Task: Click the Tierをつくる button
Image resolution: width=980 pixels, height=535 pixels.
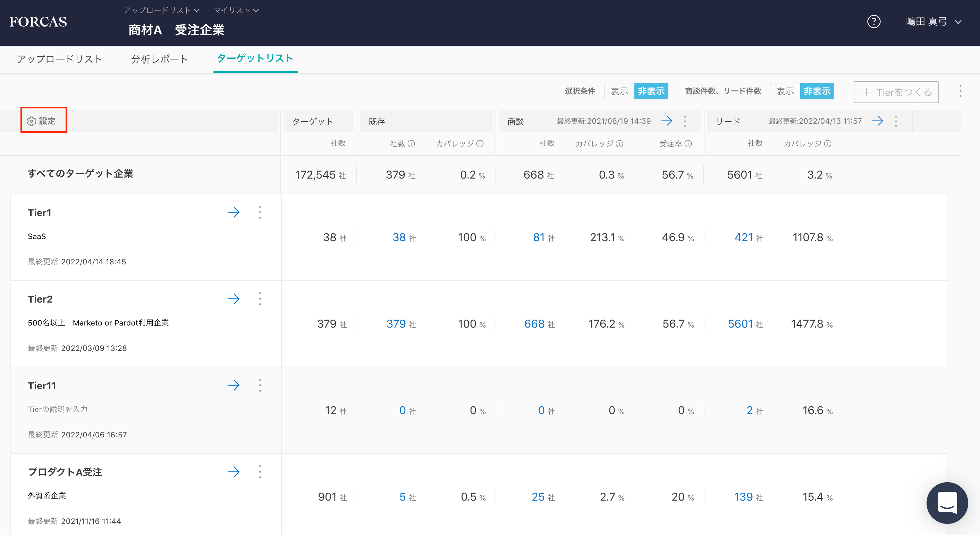Action: (x=896, y=92)
